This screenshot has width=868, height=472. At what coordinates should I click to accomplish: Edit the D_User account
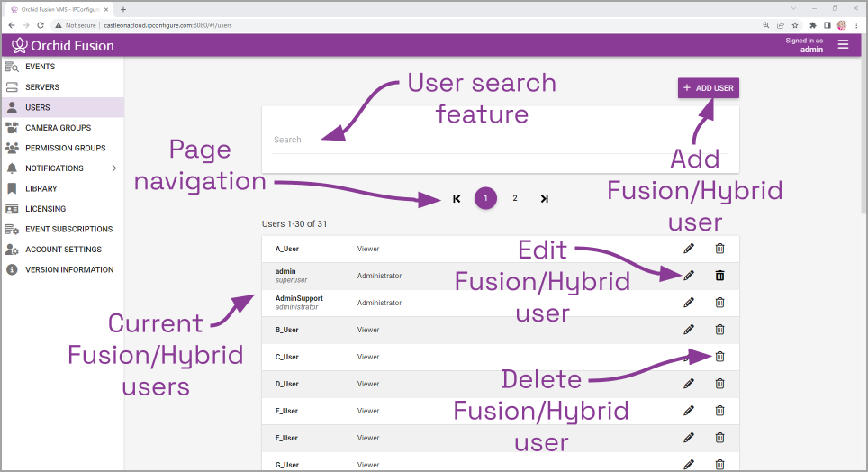click(689, 384)
